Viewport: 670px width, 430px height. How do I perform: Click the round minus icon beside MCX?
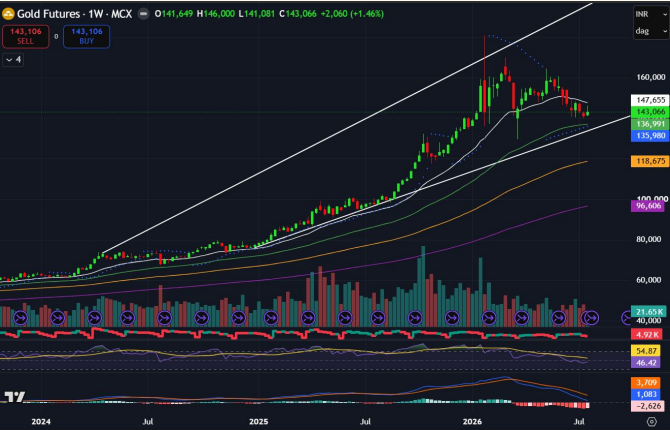point(144,14)
